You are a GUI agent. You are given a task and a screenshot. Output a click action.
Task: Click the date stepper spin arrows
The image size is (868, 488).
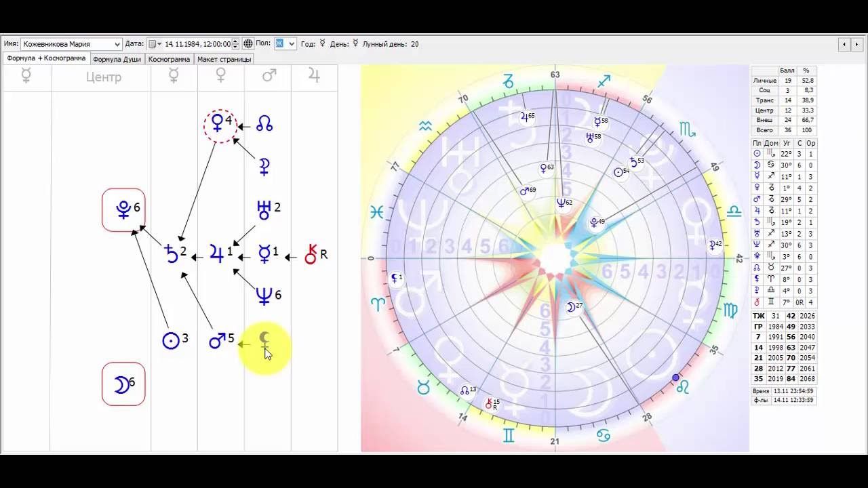point(235,44)
